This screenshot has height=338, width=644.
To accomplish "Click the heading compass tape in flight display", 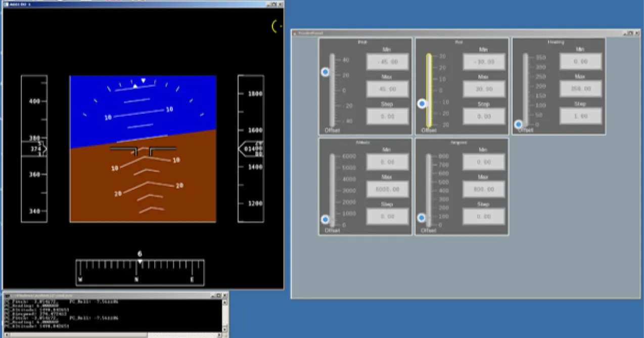I will (140, 272).
